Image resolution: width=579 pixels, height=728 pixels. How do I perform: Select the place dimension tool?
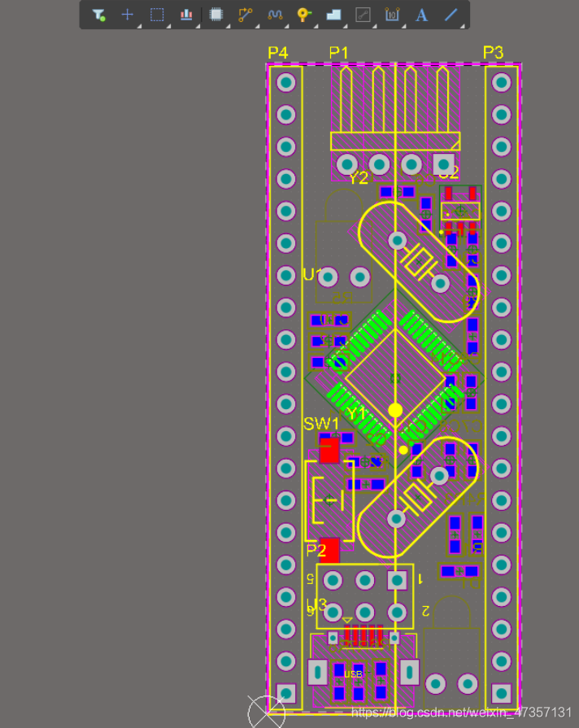[392, 15]
